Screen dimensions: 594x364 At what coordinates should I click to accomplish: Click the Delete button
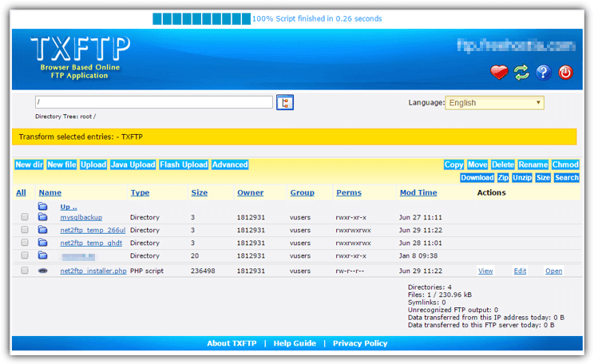[x=503, y=164]
